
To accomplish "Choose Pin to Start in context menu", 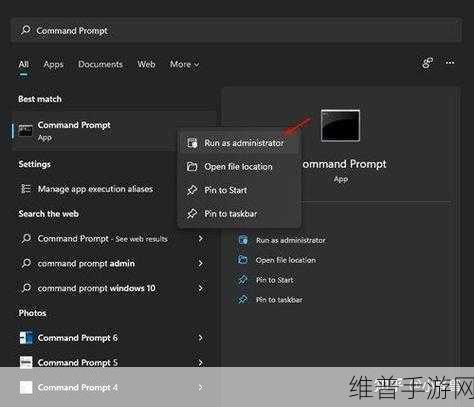I will (x=239, y=190).
